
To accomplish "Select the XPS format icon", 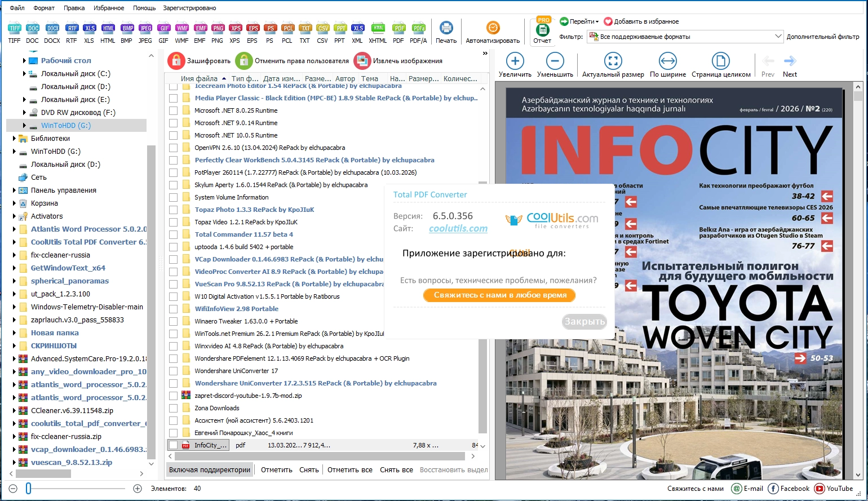I will pos(235,33).
